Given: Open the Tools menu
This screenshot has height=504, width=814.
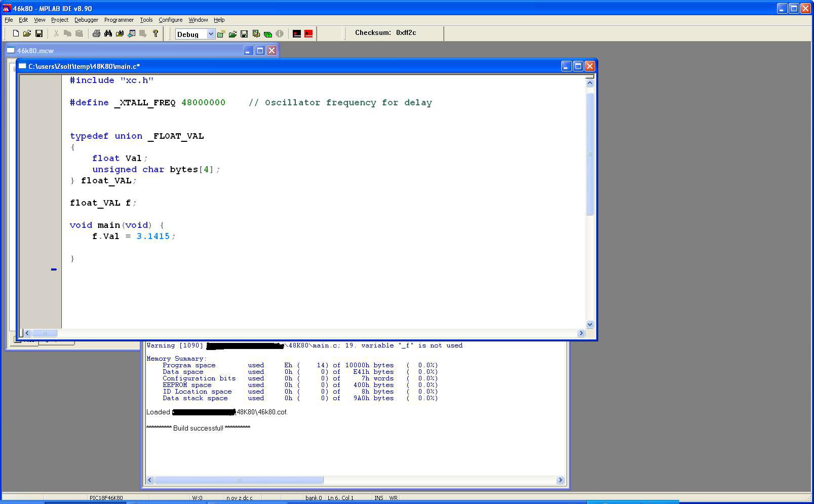Looking at the screenshot, I should coord(146,20).
